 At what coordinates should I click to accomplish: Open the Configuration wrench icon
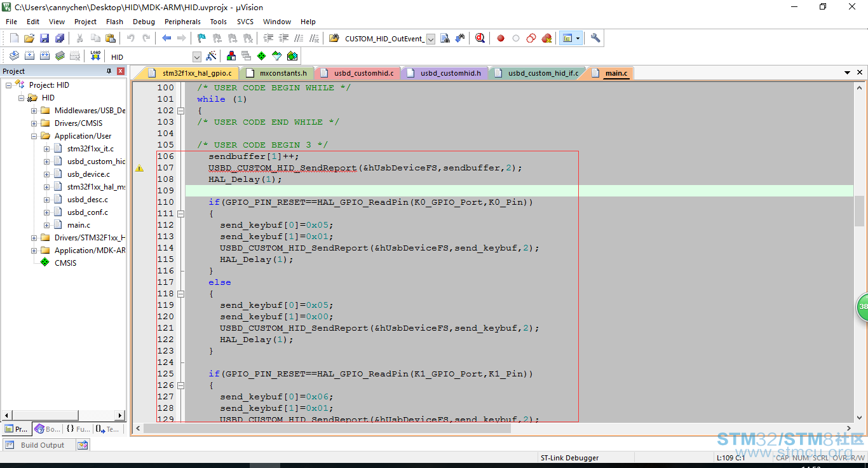pyautogui.click(x=595, y=38)
